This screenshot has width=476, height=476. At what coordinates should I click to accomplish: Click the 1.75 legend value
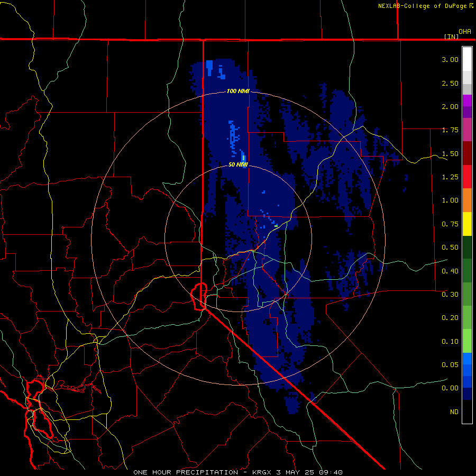click(450, 130)
